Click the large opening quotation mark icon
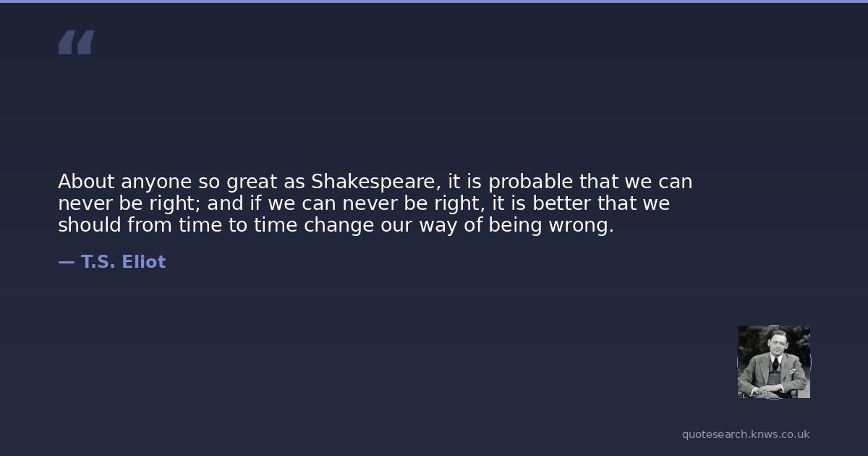 click(76, 43)
